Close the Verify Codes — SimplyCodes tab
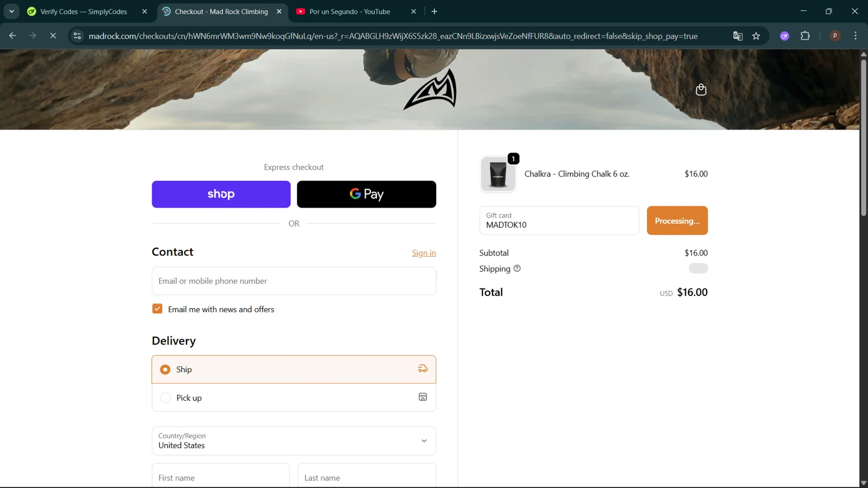This screenshot has height=488, width=868. (x=145, y=12)
